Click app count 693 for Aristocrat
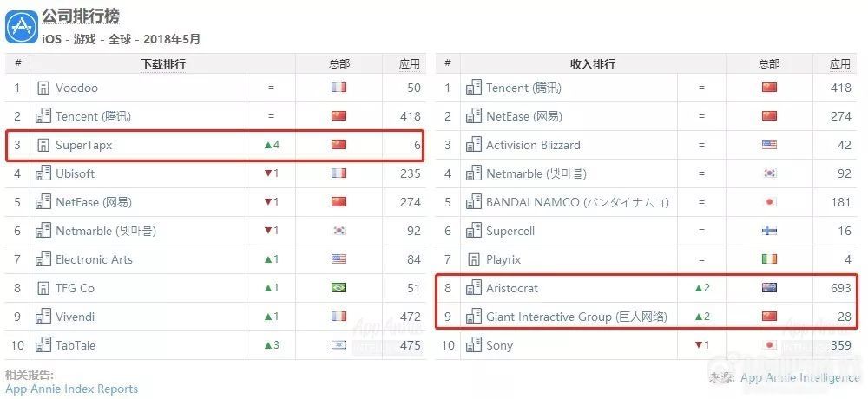 [839, 288]
